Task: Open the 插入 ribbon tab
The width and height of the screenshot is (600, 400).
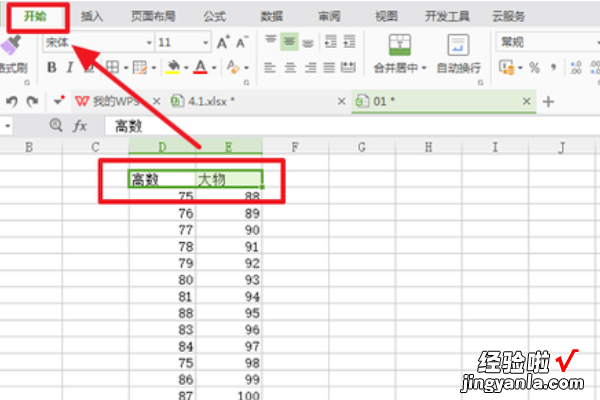Action: [92, 16]
